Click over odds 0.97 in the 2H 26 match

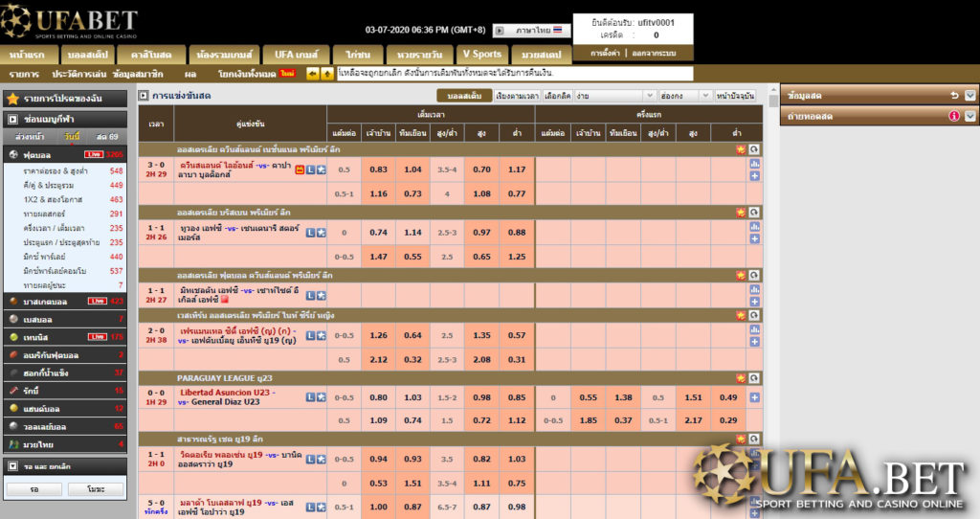point(481,233)
